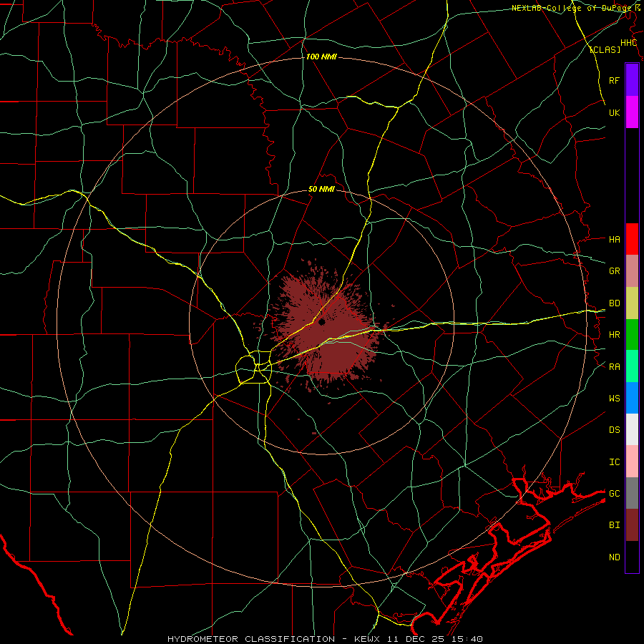This screenshot has height=644, width=644.
Task: Click the 'IC' legend label
Action: click(614, 462)
